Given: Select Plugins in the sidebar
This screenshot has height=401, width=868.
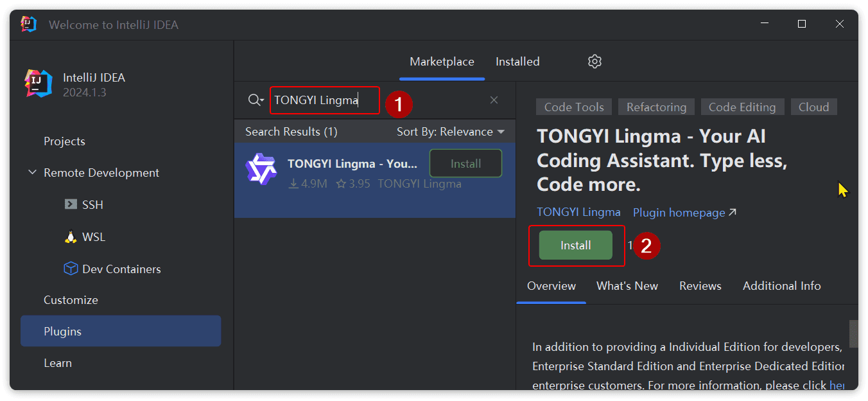Looking at the screenshot, I should 121,332.
